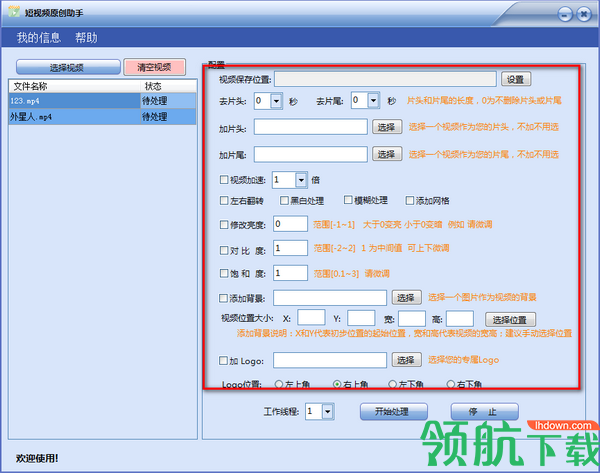Click the 视频保存位置 path field
600x473 pixels.
385,79
